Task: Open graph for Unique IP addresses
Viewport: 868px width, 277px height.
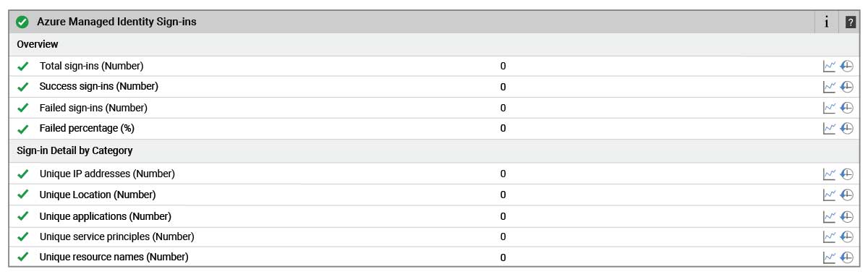Action: point(829,174)
